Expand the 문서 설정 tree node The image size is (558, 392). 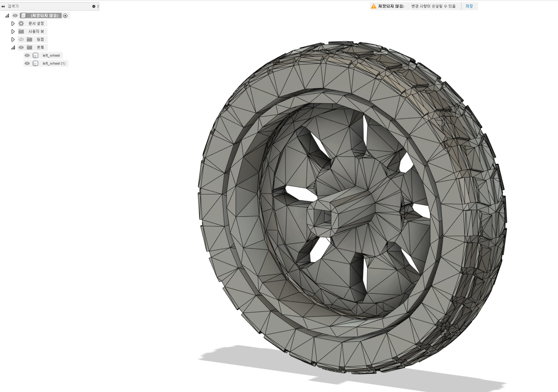point(13,23)
